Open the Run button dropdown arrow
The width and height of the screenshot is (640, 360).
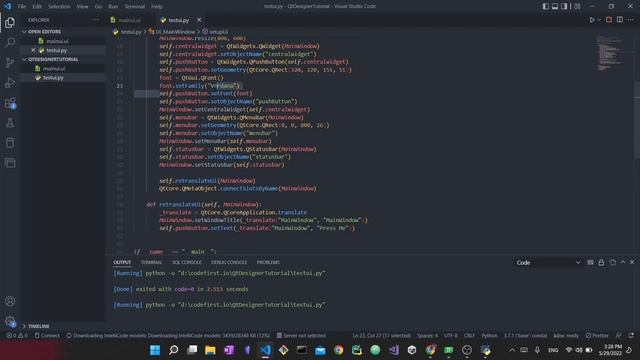coord(599,20)
